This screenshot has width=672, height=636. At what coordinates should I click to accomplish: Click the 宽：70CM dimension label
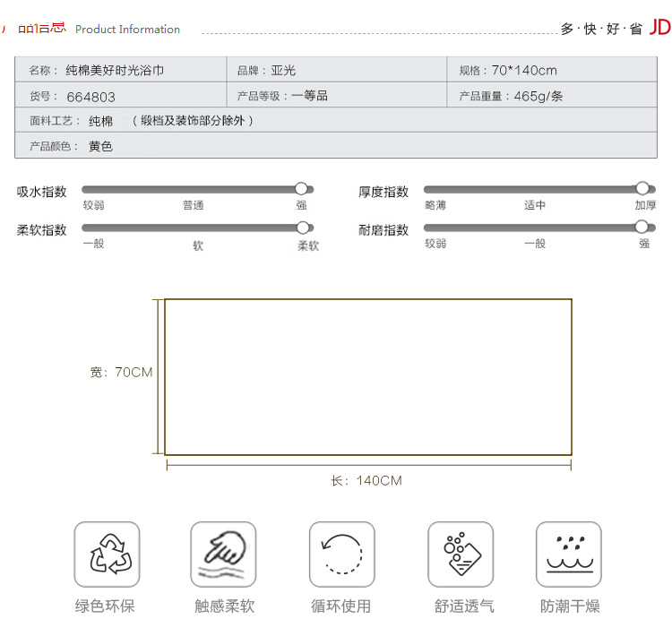point(121,372)
